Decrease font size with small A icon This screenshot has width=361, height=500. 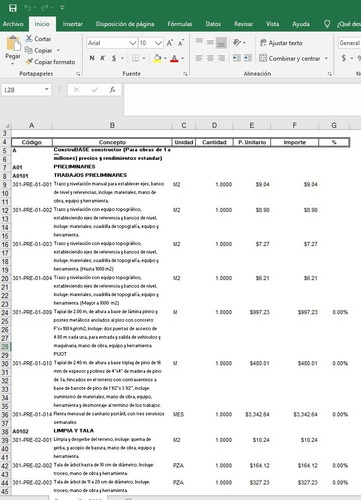[x=181, y=43]
